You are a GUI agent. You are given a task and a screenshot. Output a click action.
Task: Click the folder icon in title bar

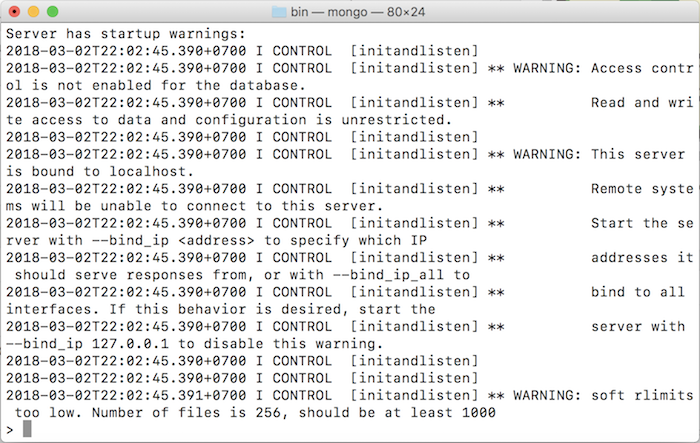pos(279,12)
